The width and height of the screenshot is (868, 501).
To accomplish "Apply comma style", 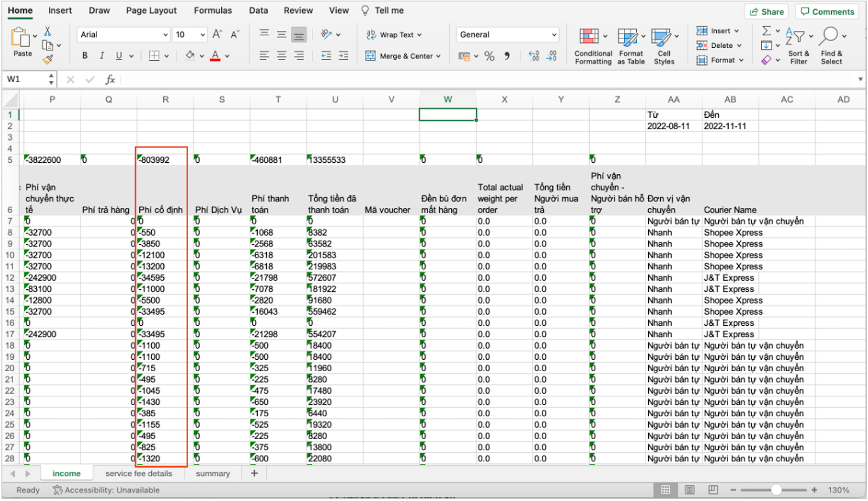I will (507, 56).
